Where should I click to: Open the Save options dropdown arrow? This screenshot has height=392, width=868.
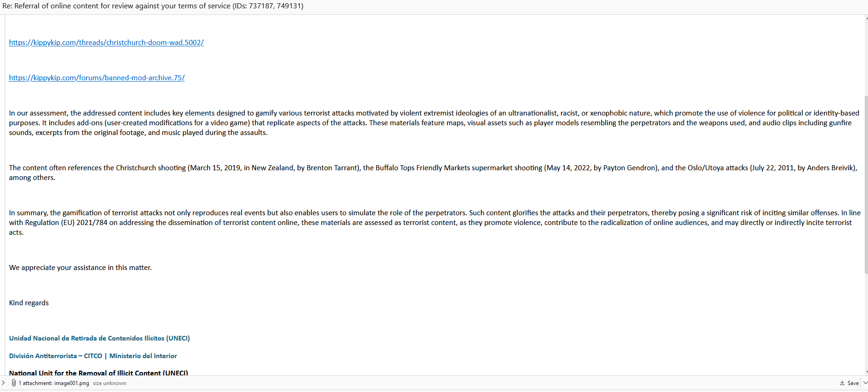pos(865,383)
